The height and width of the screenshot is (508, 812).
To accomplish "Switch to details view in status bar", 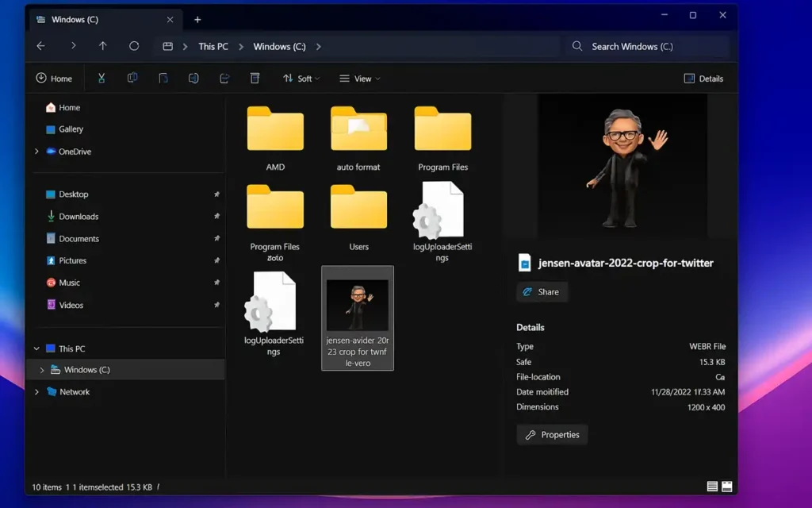I will coord(711,485).
